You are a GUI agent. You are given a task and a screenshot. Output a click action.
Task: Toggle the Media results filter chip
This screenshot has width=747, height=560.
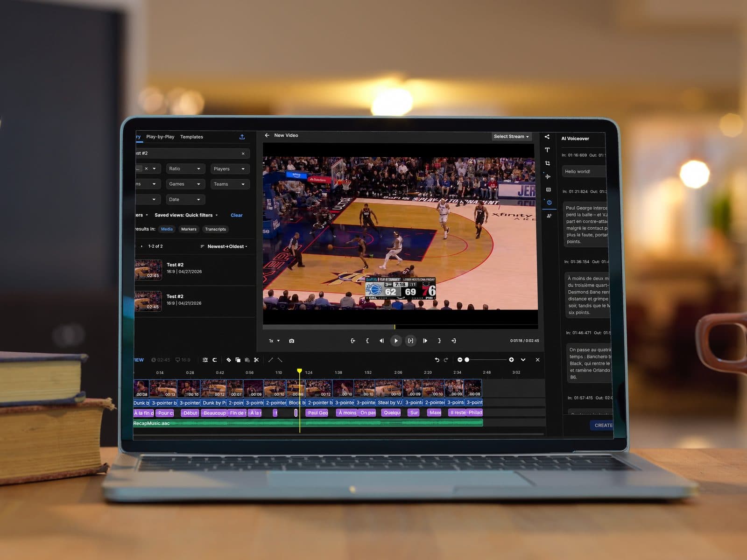pyautogui.click(x=167, y=229)
